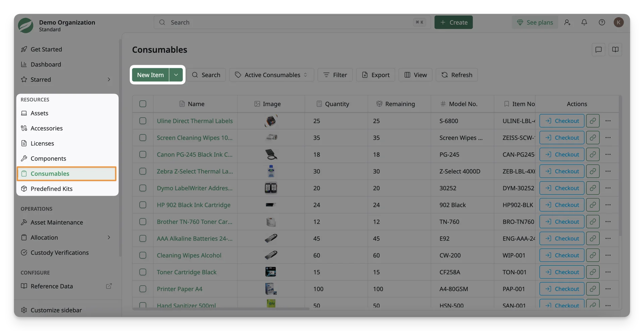Open the Dymo LabelWriter image thumbnail

click(271, 188)
